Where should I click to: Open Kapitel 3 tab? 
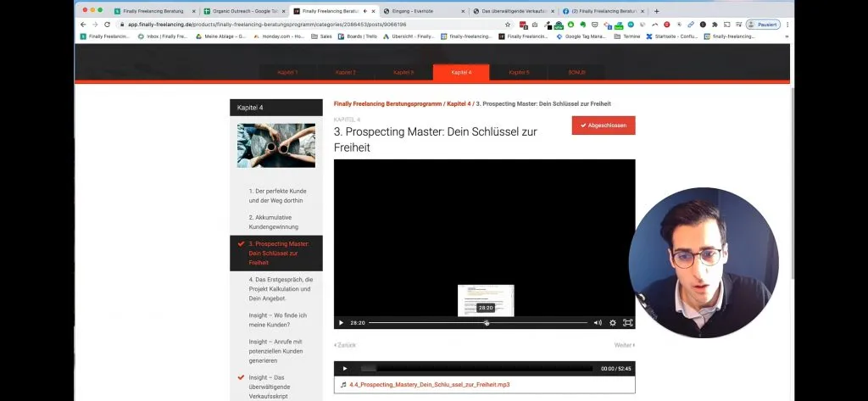click(x=403, y=73)
